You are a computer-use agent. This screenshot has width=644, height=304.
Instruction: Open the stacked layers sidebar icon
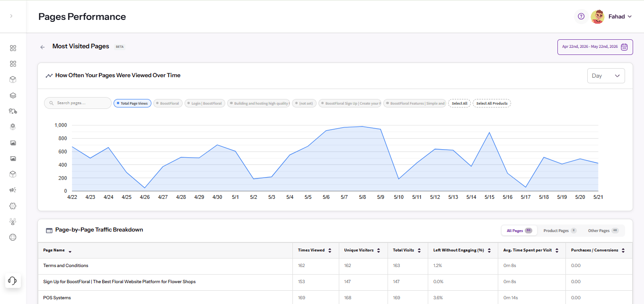tap(13, 95)
